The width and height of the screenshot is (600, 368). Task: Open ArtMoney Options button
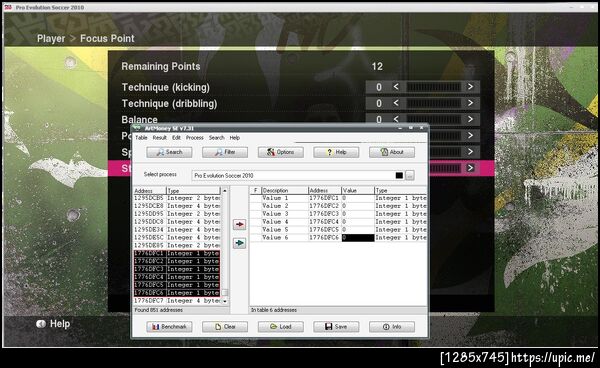280,152
